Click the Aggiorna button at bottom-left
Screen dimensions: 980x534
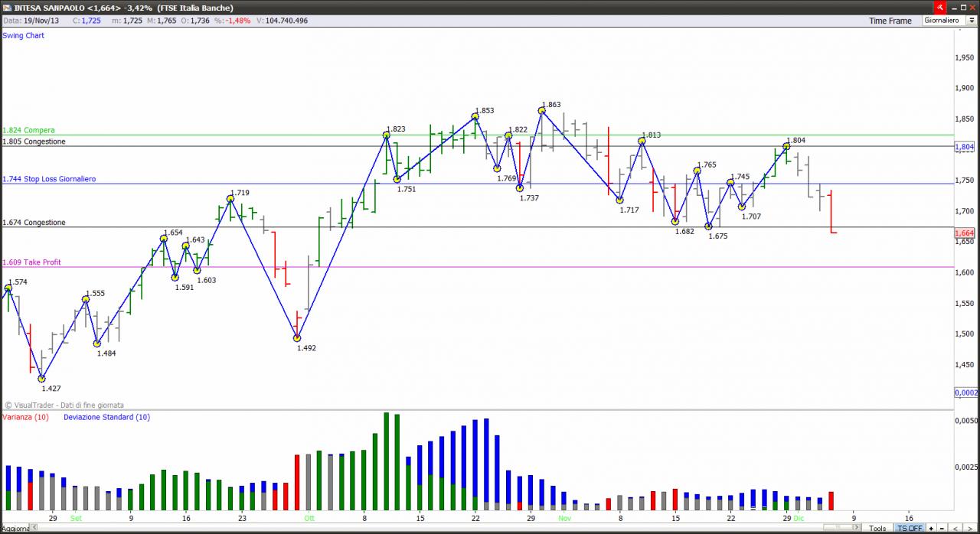(x=15, y=529)
